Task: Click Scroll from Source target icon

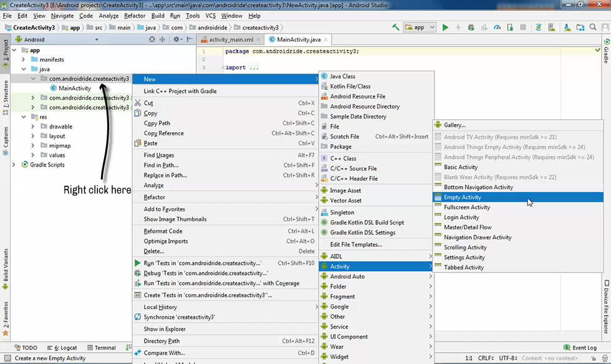Action: pyautogui.click(x=152, y=39)
